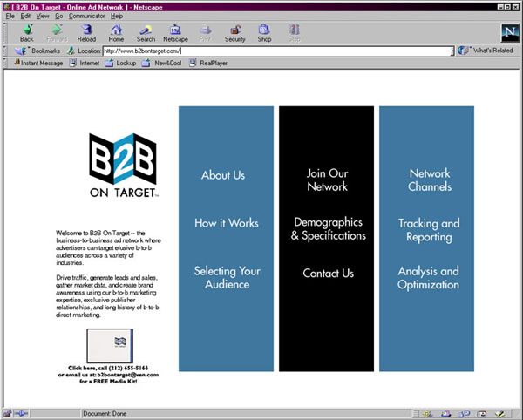Collapse the location toolbar handle
The width and height of the screenshot is (523, 420).
tap(4, 51)
